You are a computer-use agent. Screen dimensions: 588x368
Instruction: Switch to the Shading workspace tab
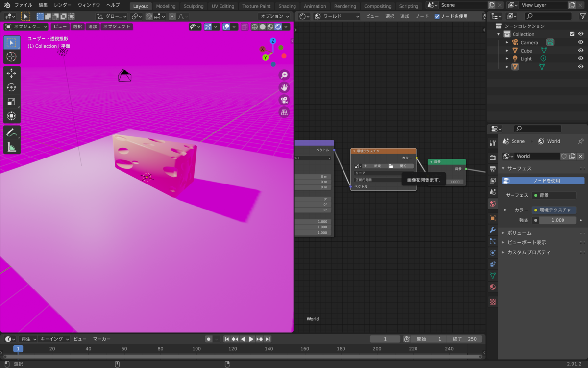click(287, 6)
